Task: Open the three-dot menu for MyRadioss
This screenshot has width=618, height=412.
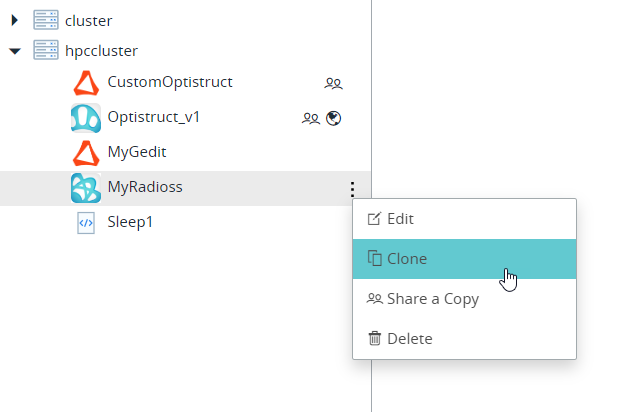Action: click(352, 188)
